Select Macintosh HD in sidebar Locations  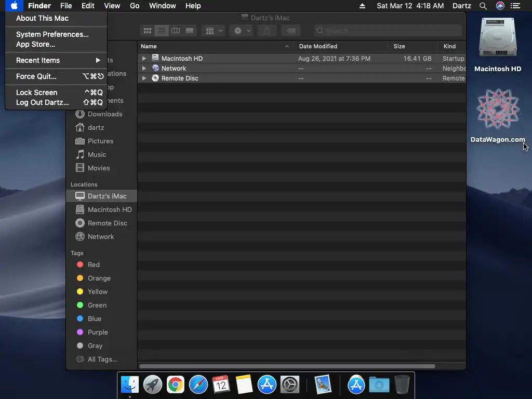point(101,210)
